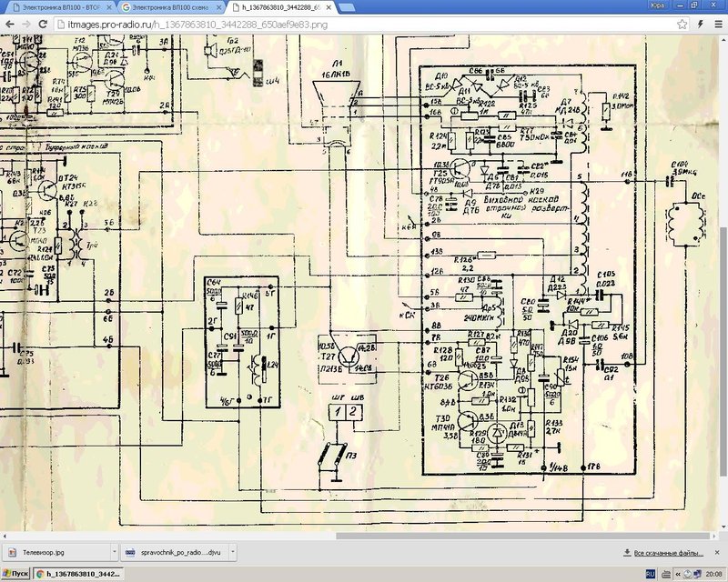Viewport: 728px width, 582px height.
Task: Open dropdown arrow next to spravochnik_po_radio djvu
Action: (x=233, y=552)
